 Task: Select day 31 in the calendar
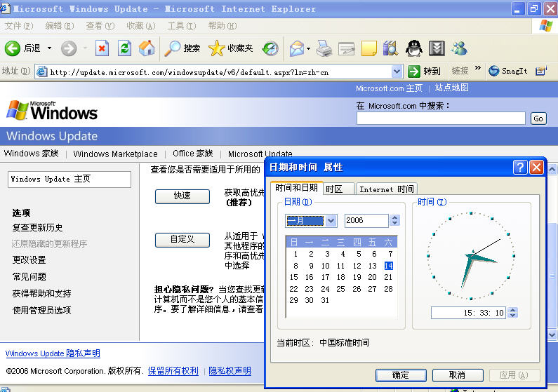point(325,300)
